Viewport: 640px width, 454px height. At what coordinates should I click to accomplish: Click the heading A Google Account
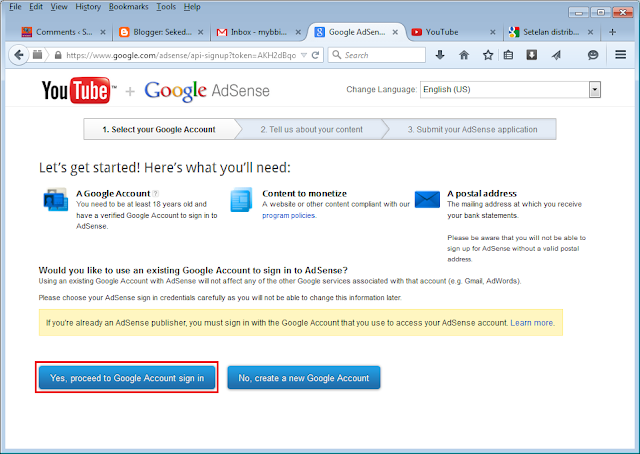point(113,194)
